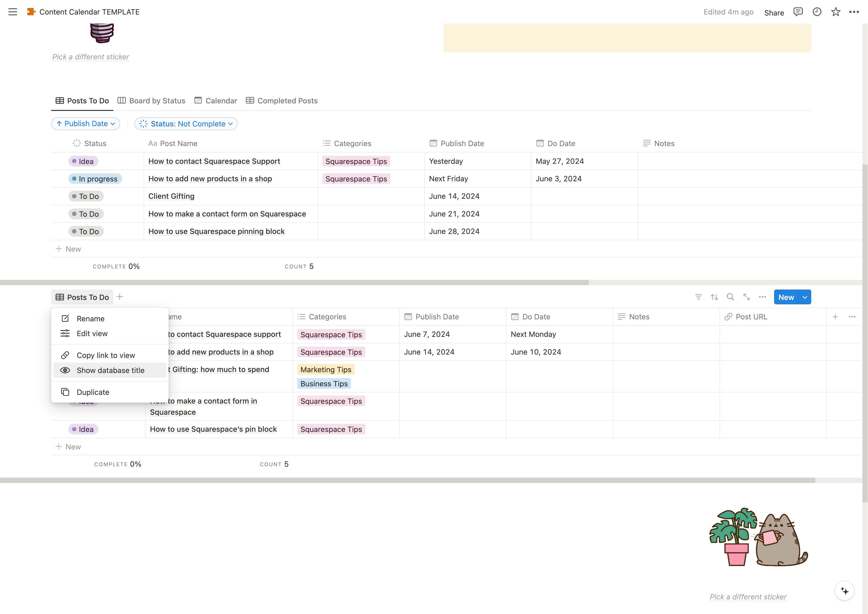
Task: Open Notion AI sparkle button
Action: [x=844, y=590]
